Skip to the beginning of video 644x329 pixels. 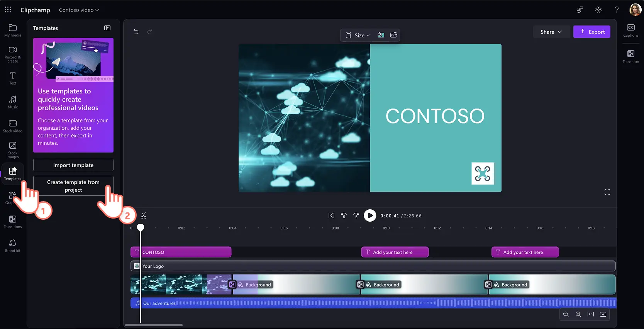point(331,215)
